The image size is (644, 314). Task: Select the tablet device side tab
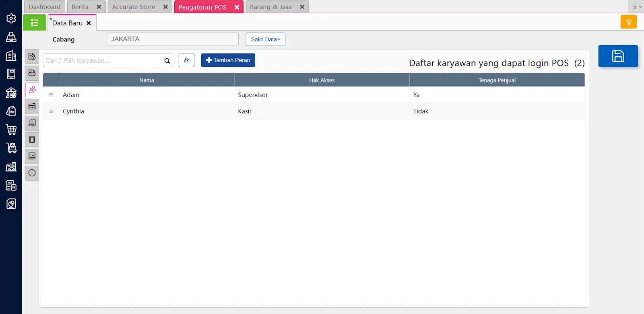32,140
